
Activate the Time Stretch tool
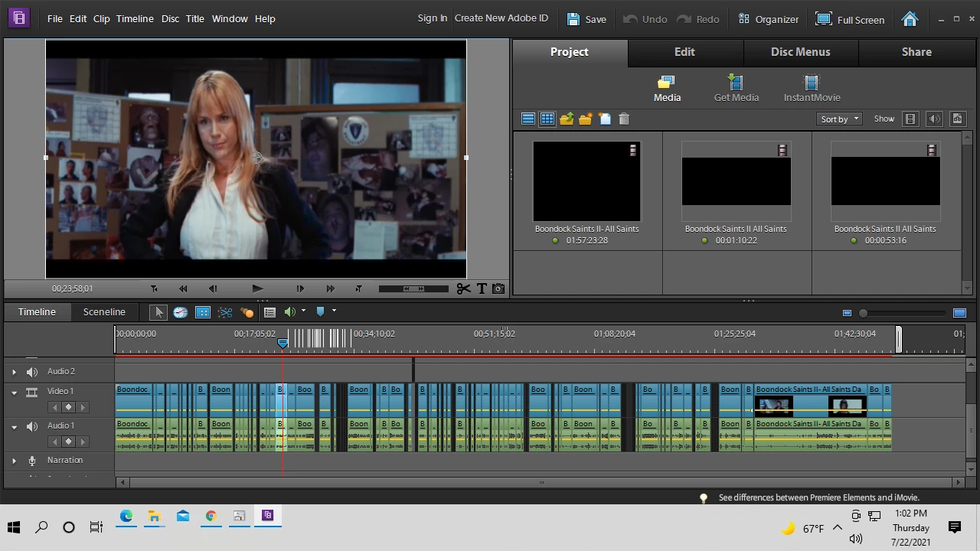click(x=181, y=312)
